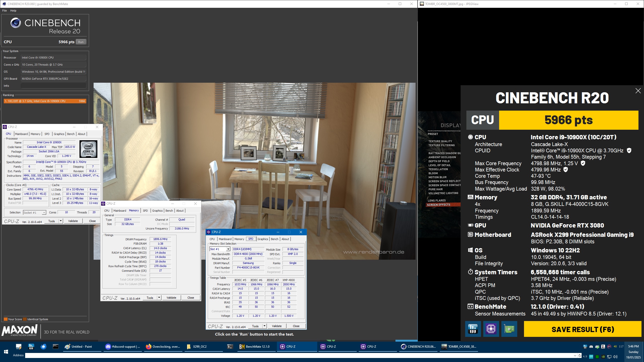Click Tools button in CPU-Z SPD window
Viewport: 644px width, 362px height.
tap(255, 326)
